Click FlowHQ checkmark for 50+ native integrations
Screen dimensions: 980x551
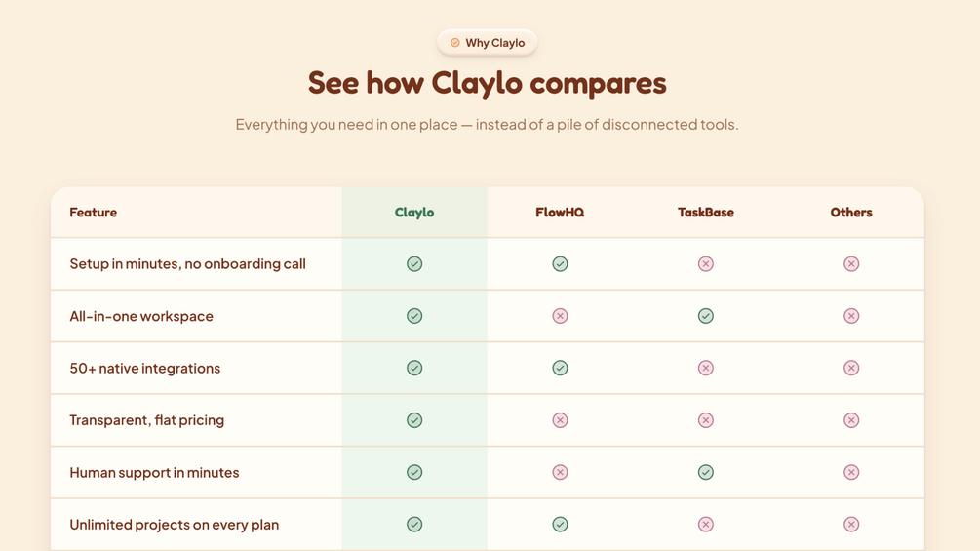click(x=560, y=368)
